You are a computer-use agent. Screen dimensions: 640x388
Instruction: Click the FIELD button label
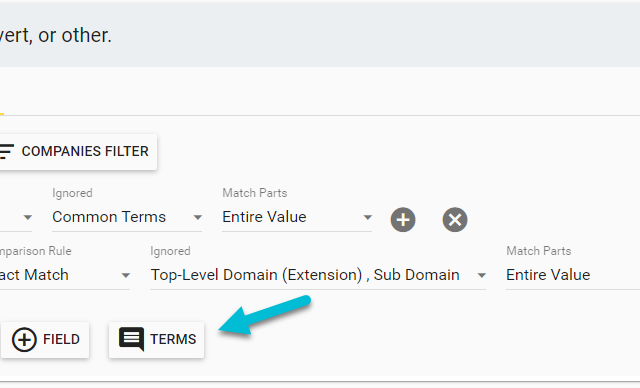tap(61, 339)
